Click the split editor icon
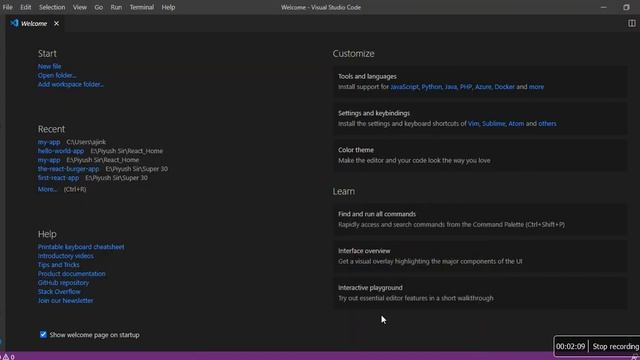 [x=631, y=23]
